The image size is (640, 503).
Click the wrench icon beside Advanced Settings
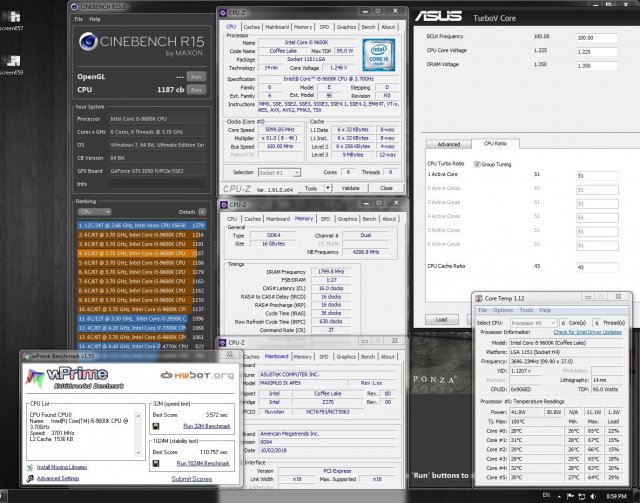click(x=30, y=479)
